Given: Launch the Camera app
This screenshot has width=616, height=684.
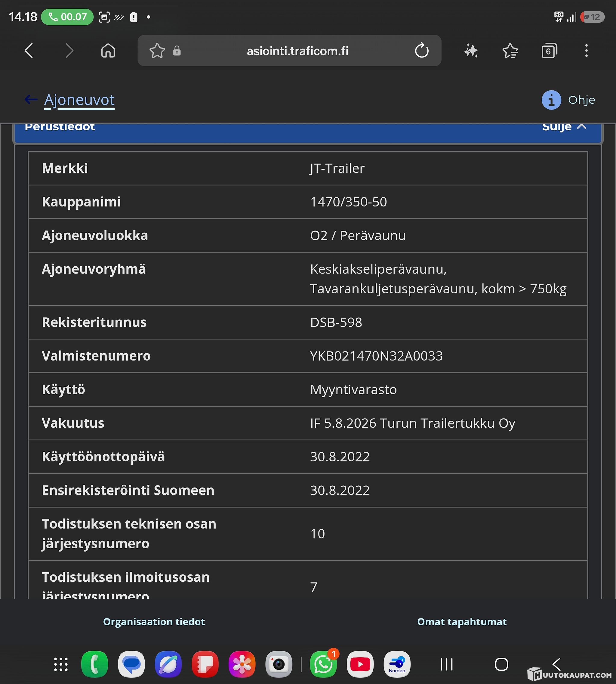Looking at the screenshot, I should click(x=279, y=664).
